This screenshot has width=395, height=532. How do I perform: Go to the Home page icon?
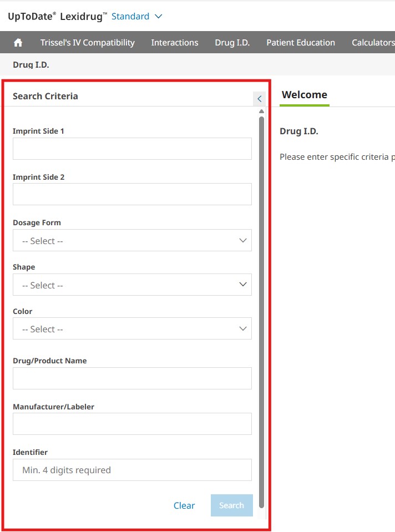(x=18, y=43)
